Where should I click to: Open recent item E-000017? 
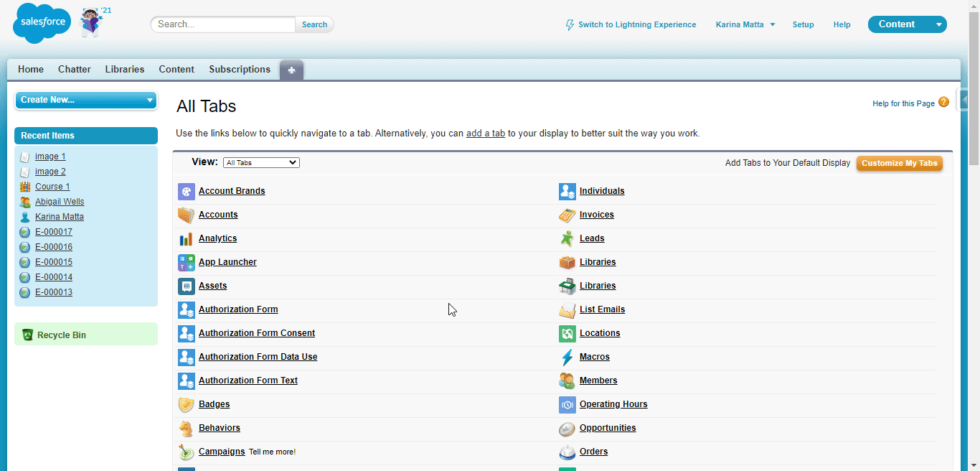point(54,232)
